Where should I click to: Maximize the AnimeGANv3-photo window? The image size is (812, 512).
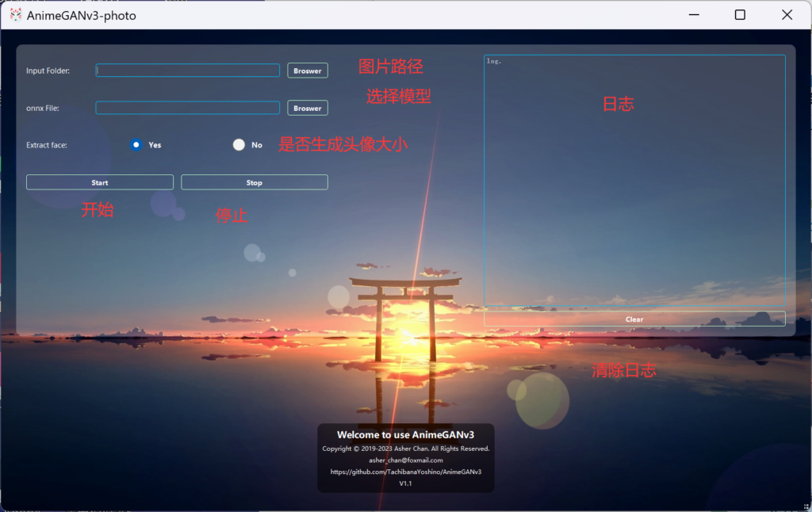740,15
